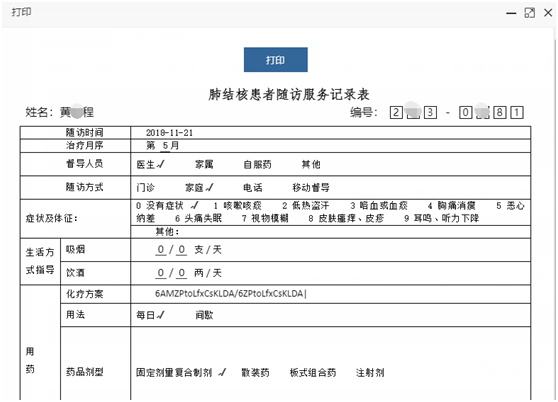Choose 注射剂 drug form option
Image resolution: width=558 pixels, height=402 pixels.
370,372
